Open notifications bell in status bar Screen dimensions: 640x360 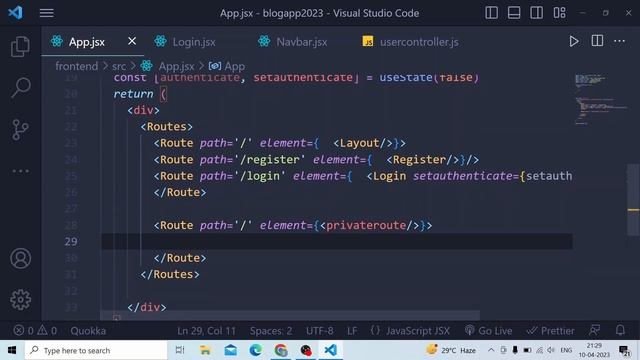coord(620,330)
